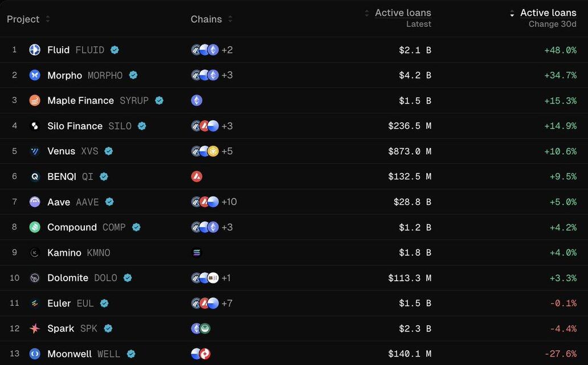The height and width of the screenshot is (365, 588).
Task: Click the Avalanche chain icon for BENQI
Action: 197,177
